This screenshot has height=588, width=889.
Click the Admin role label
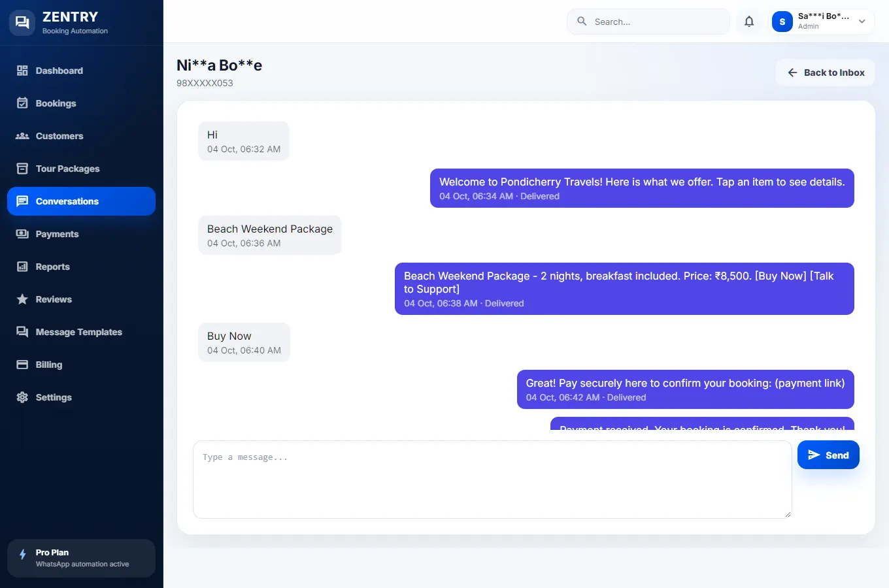click(x=808, y=27)
